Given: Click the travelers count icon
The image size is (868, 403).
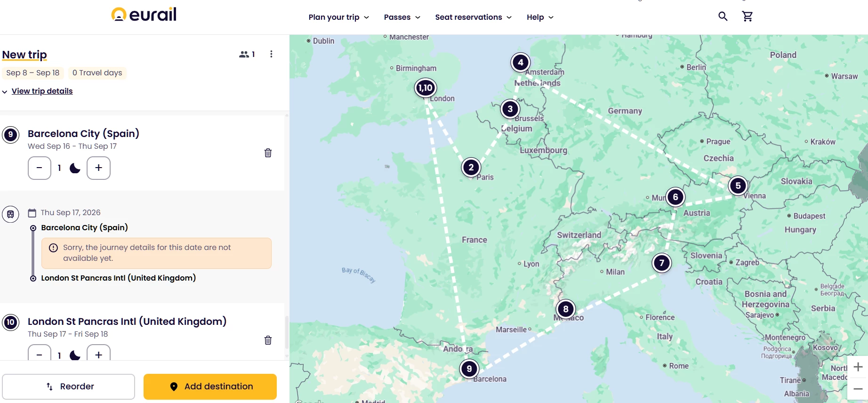Looking at the screenshot, I should click(x=247, y=54).
